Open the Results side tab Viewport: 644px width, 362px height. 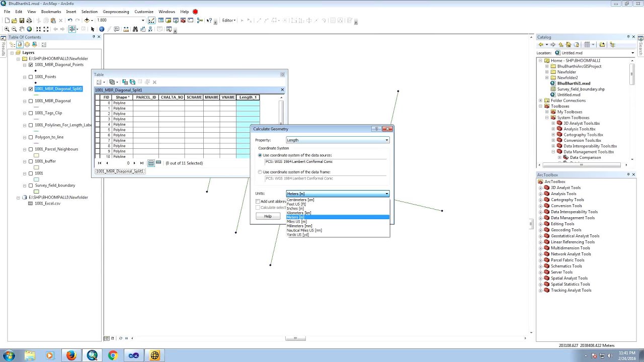coord(3,47)
